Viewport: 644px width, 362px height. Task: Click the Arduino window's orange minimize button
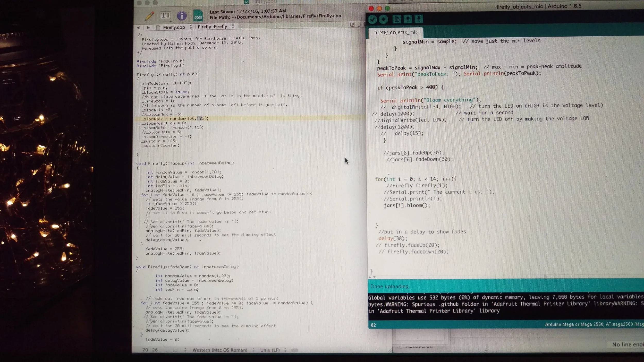(379, 8)
